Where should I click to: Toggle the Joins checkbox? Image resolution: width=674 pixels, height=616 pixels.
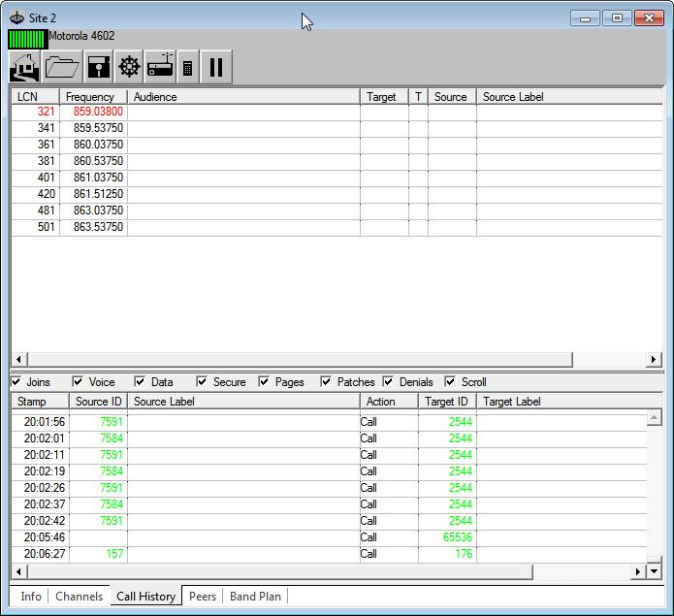[x=16, y=381]
